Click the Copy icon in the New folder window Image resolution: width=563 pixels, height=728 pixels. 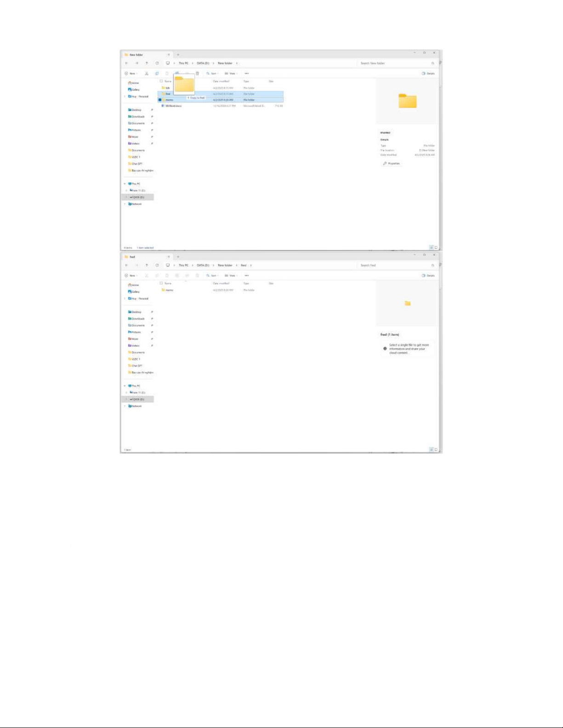[157, 73]
